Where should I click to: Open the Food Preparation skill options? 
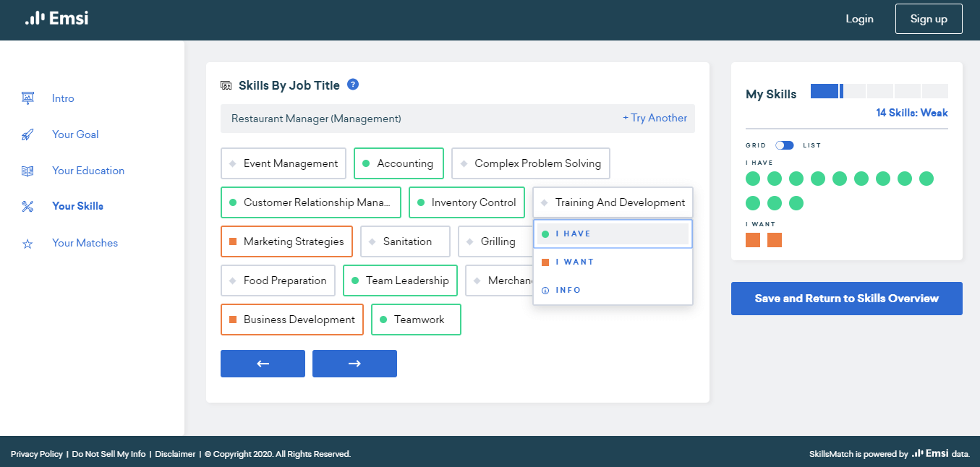[278, 280]
